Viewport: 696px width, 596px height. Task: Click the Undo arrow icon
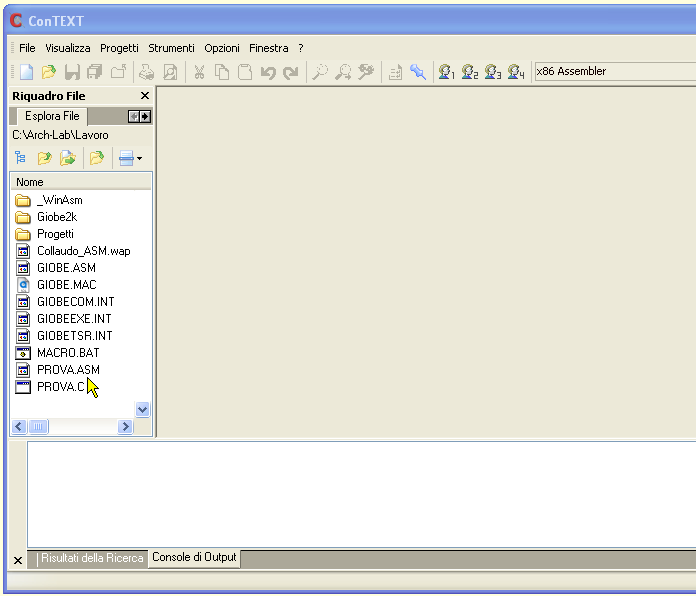268,72
